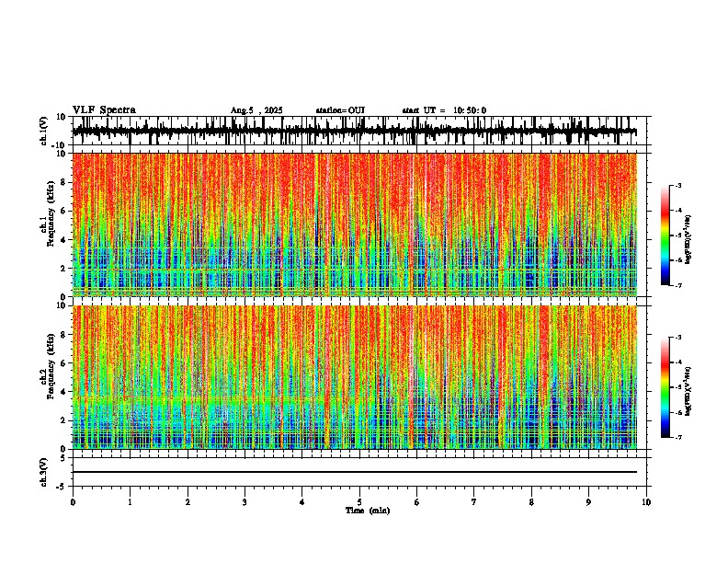The width and height of the screenshot is (728, 563).
Task: Click the "start UT = 10:50:0" header text
Action: (444, 110)
